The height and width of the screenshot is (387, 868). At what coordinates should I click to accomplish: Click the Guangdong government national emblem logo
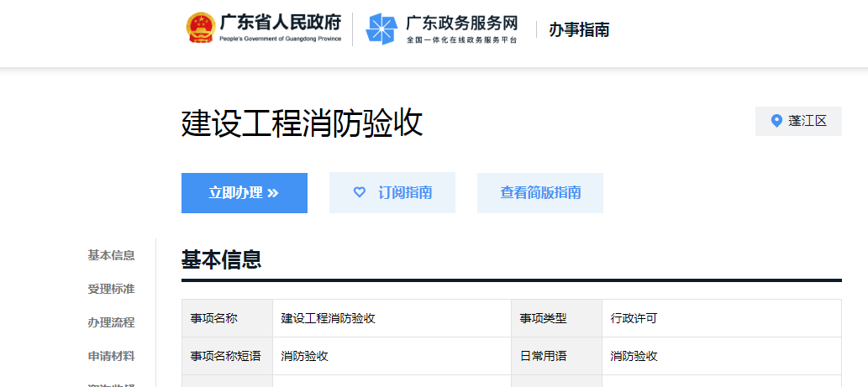200,29
